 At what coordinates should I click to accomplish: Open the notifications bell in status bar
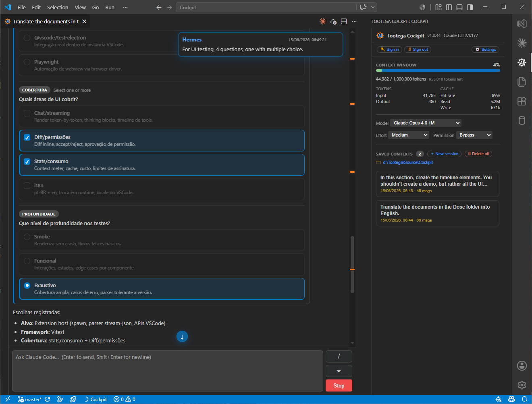tap(524, 399)
